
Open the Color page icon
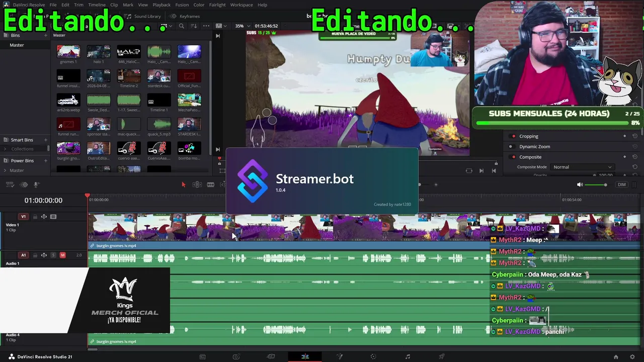[373, 356]
